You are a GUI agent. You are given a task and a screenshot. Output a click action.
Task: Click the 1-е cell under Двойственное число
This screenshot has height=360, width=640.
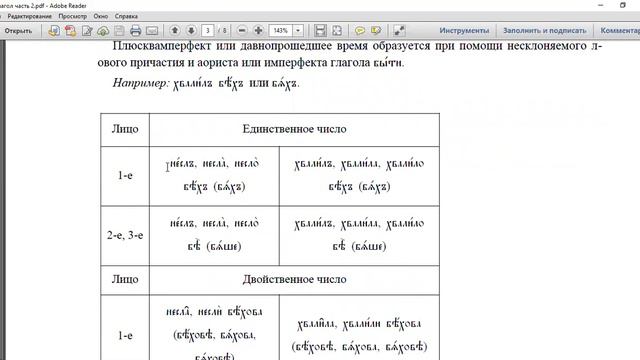click(x=125, y=336)
